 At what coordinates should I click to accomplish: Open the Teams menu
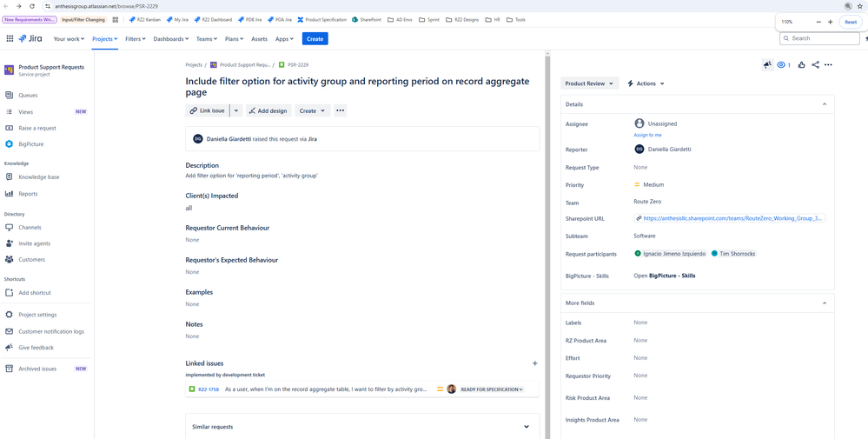(x=208, y=39)
